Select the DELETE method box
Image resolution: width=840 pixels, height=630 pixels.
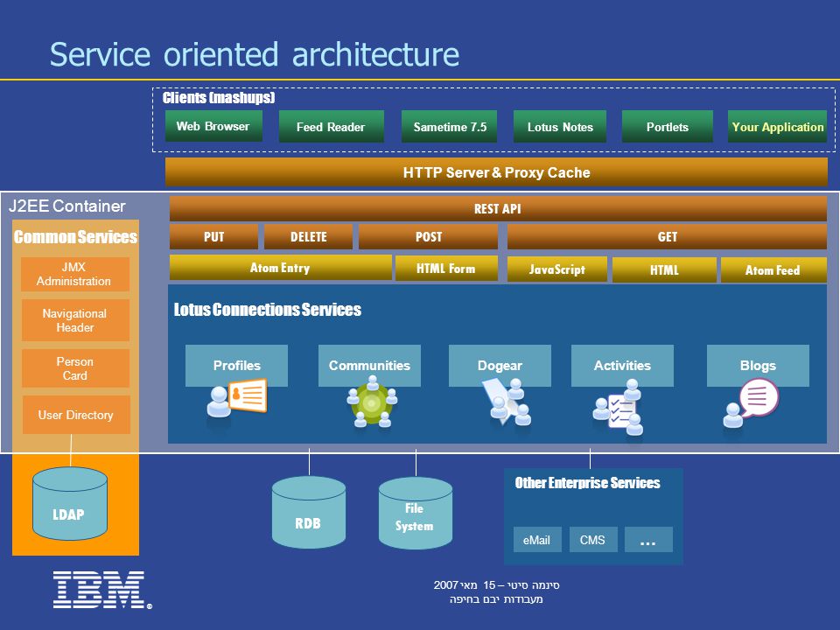[309, 237]
